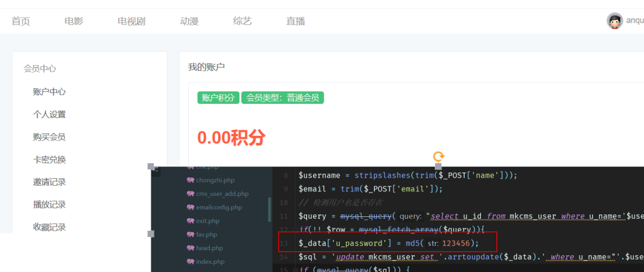
Task: Open emailconfig.php in the file tree
Action: (x=219, y=207)
